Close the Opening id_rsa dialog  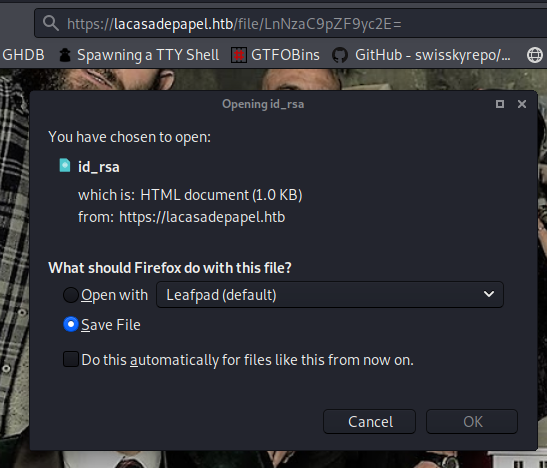click(x=522, y=104)
